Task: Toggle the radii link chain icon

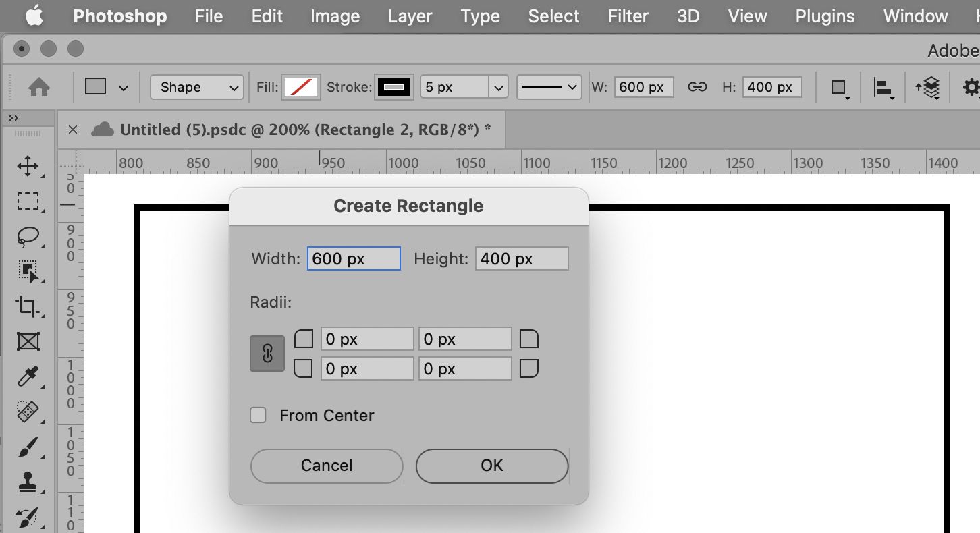Action: coord(267,353)
